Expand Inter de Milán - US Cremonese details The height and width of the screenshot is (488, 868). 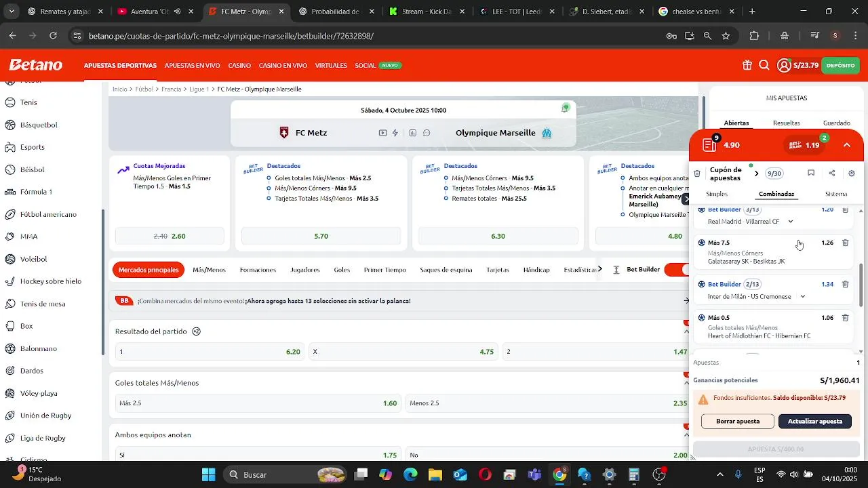click(803, 297)
